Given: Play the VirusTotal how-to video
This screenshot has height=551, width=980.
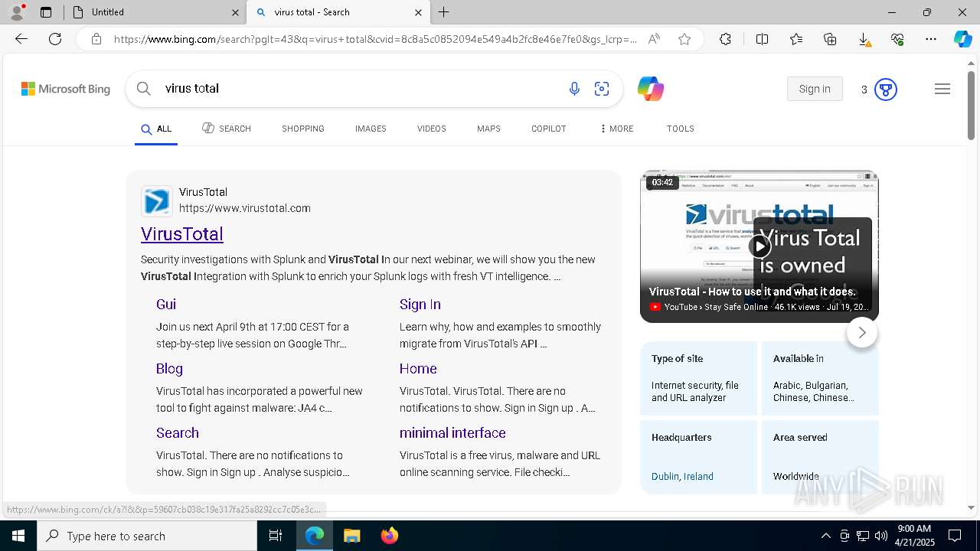Looking at the screenshot, I should [x=759, y=246].
